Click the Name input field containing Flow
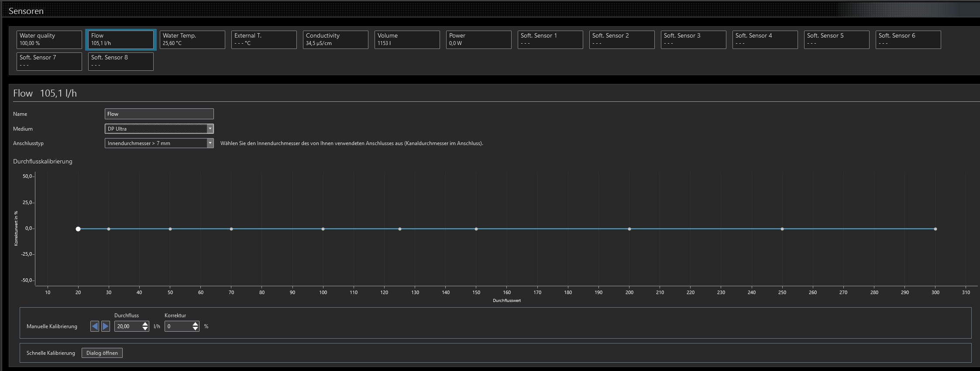Screen dimensions: 980x371 coord(159,114)
